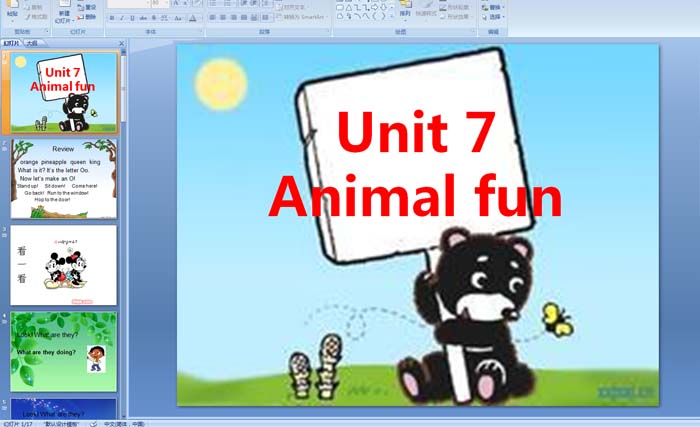Open the Paragraph group dialog launcher
Image resolution: width=700 pixels, height=427 pixels.
(x=328, y=30)
